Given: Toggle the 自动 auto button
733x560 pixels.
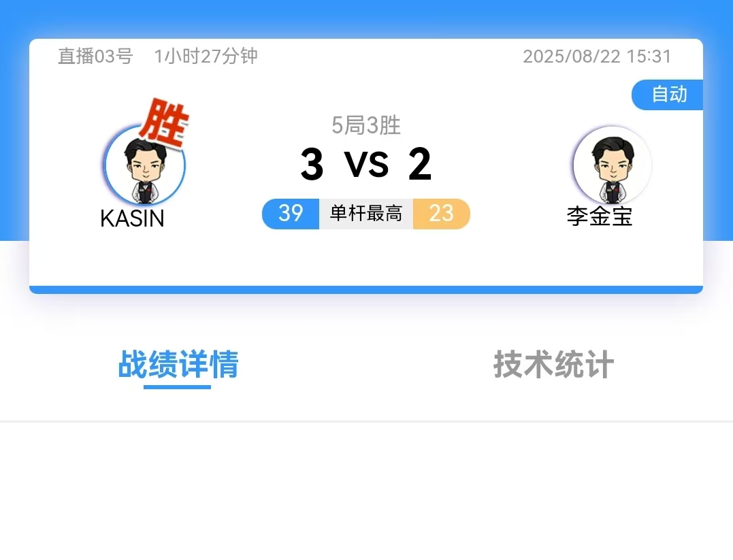Looking at the screenshot, I should tap(668, 95).
